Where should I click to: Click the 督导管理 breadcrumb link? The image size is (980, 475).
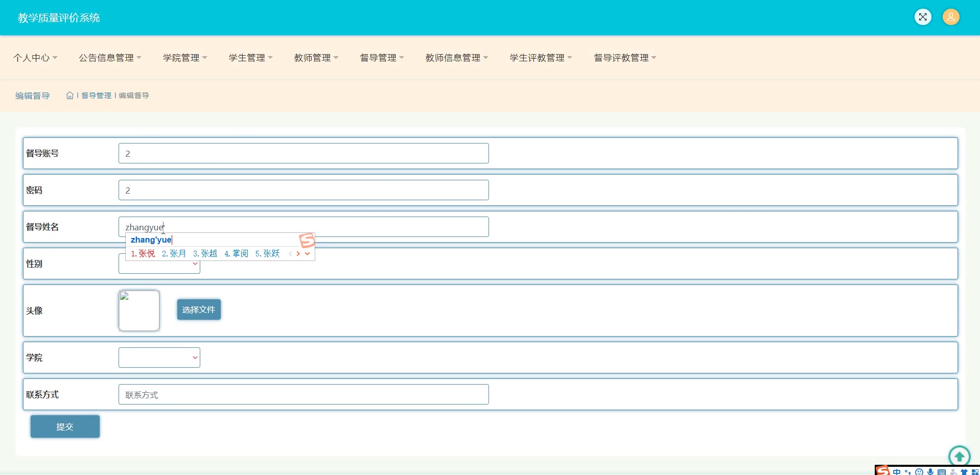(x=96, y=96)
